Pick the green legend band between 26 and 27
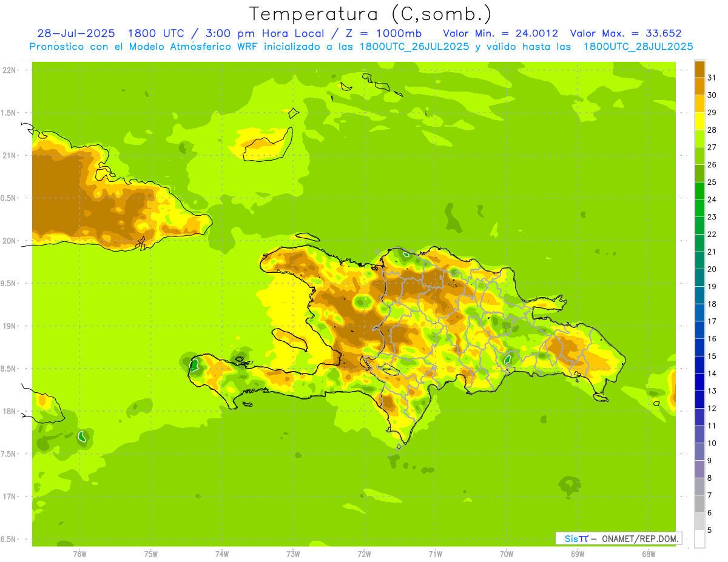The image size is (728, 562). click(699, 156)
